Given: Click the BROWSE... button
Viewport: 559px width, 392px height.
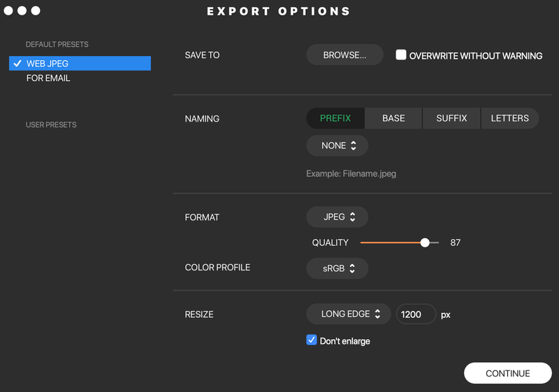Looking at the screenshot, I should pyautogui.click(x=344, y=55).
